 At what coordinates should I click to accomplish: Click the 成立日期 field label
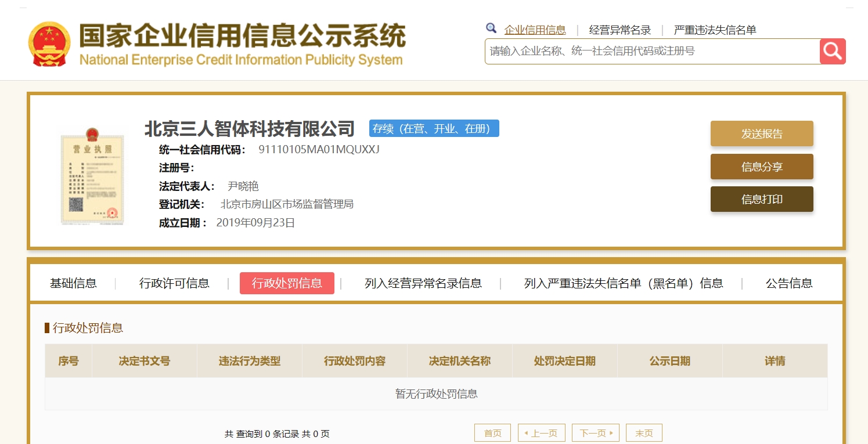183,223
